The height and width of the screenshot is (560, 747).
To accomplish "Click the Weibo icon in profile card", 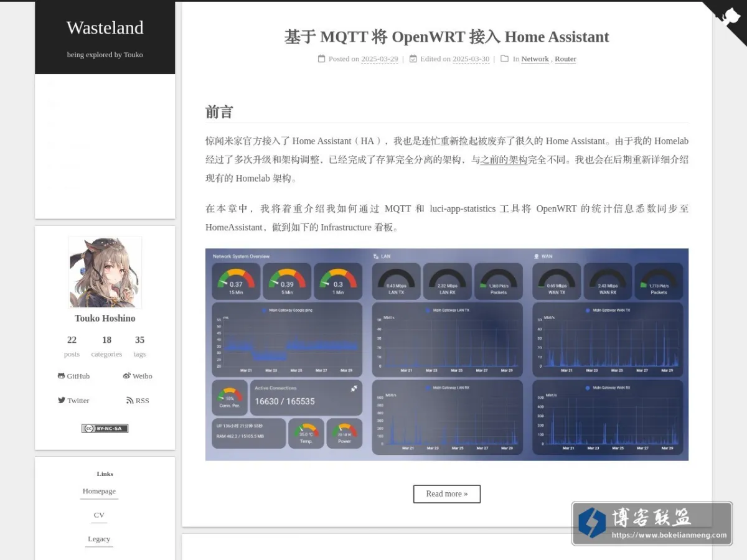I will point(126,376).
